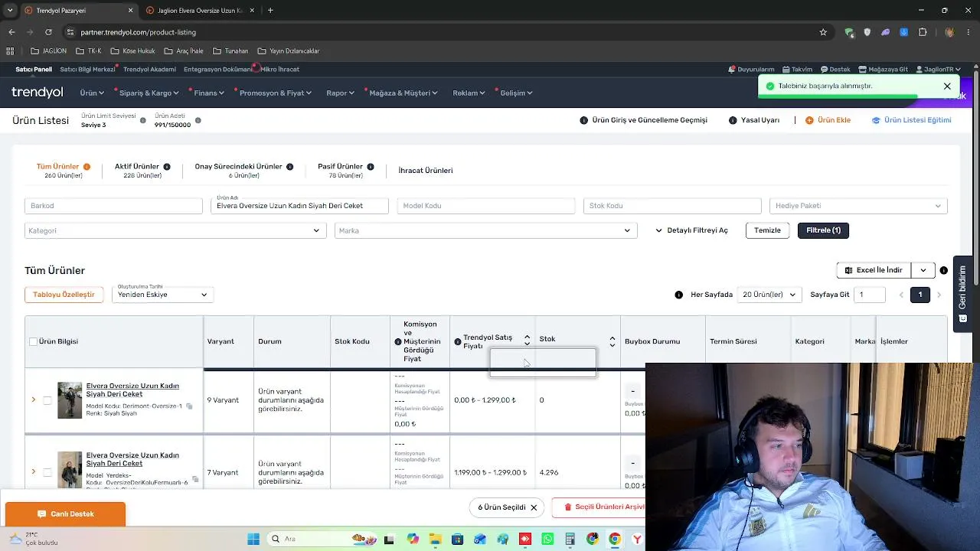Click the Model Kodu input field

[485, 206]
